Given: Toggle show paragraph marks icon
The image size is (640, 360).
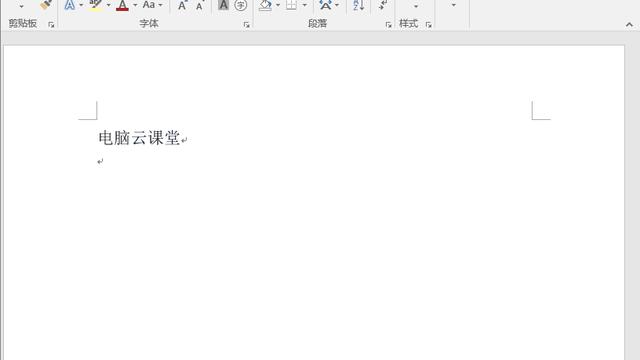Looking at the screenshot, I should (x=382, y=4).
